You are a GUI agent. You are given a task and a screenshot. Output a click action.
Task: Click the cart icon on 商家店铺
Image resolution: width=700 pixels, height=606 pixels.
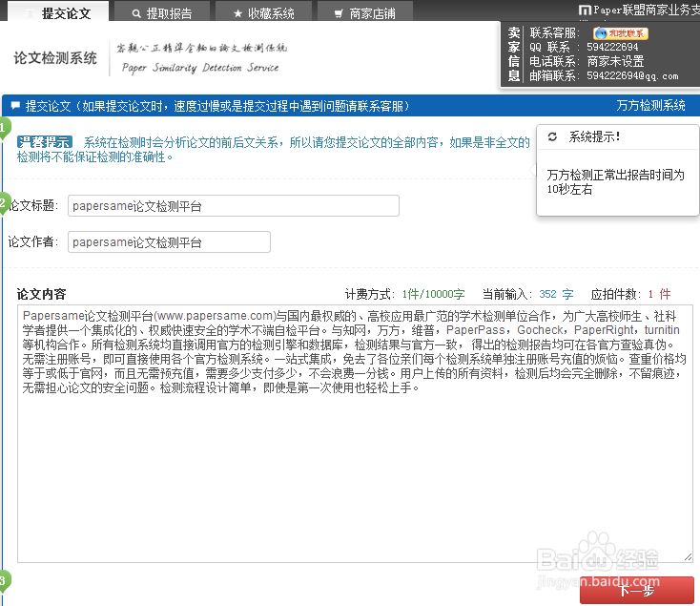tap(339, 14)
